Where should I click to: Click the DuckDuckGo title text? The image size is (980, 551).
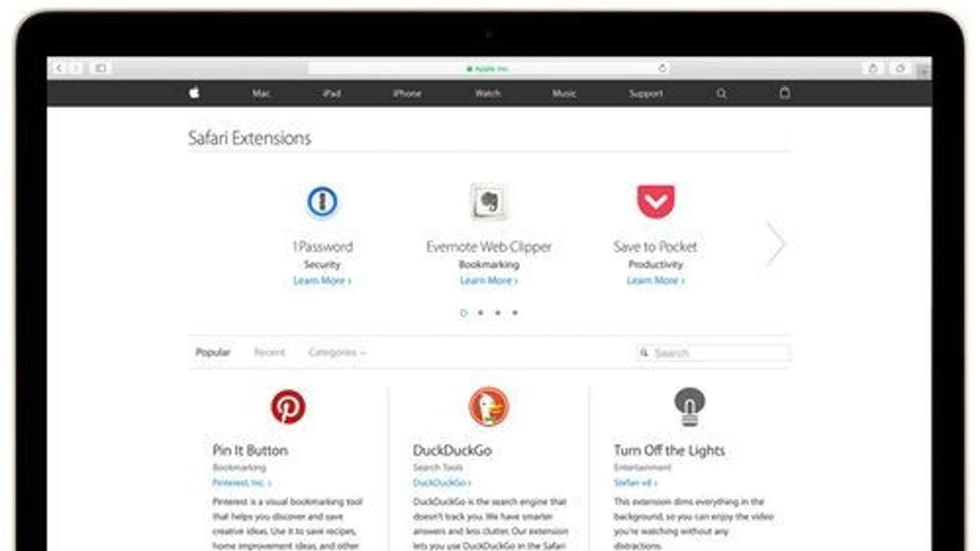tap(452, 450)
